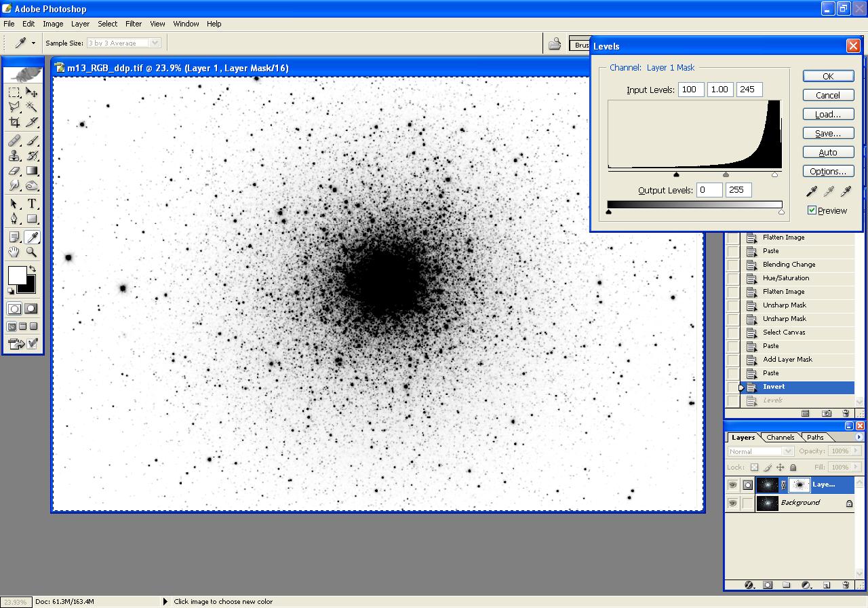Click the Auto button in Levels
The width and height of the screenshot is (868, 608).
[x=828, y=153]
